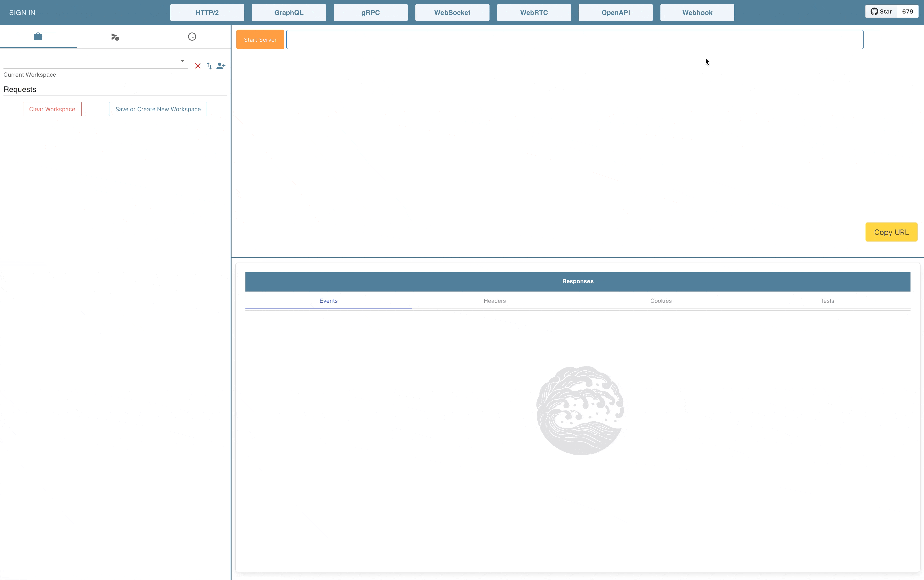The image size is (924, 580).
Task: Click the Start Server button
Action: pos(260,40)
